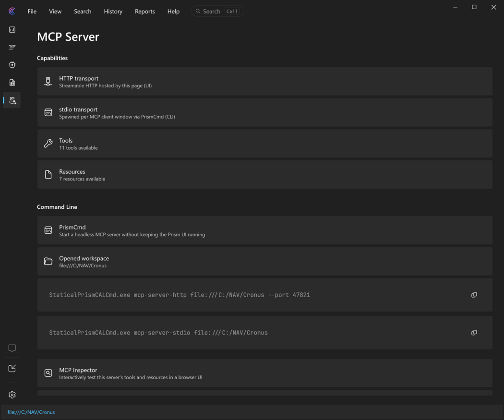Screen dimensions: 504x420
Task: Open the HTTP transport card
Action: pos(265,81)
